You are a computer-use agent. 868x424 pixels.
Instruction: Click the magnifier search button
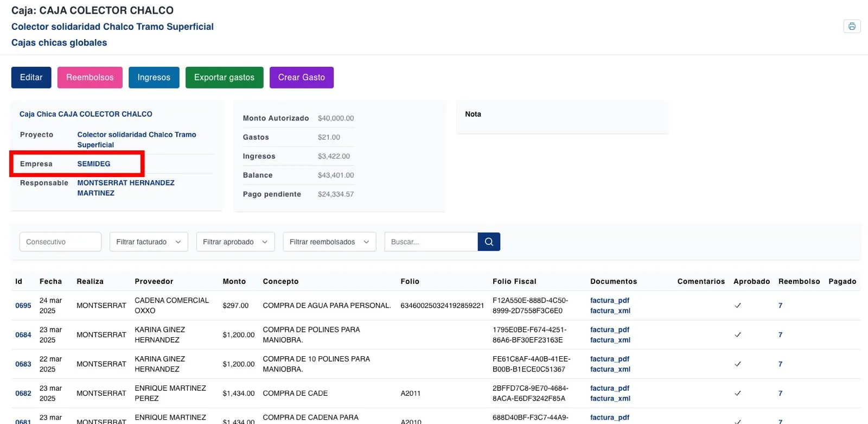pyautogui.click(x=489, y=242)
